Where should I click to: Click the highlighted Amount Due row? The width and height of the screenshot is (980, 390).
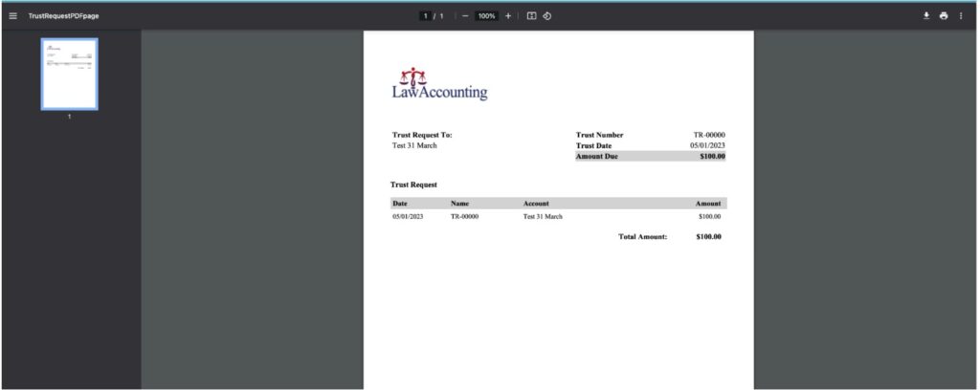pos(650,156)
